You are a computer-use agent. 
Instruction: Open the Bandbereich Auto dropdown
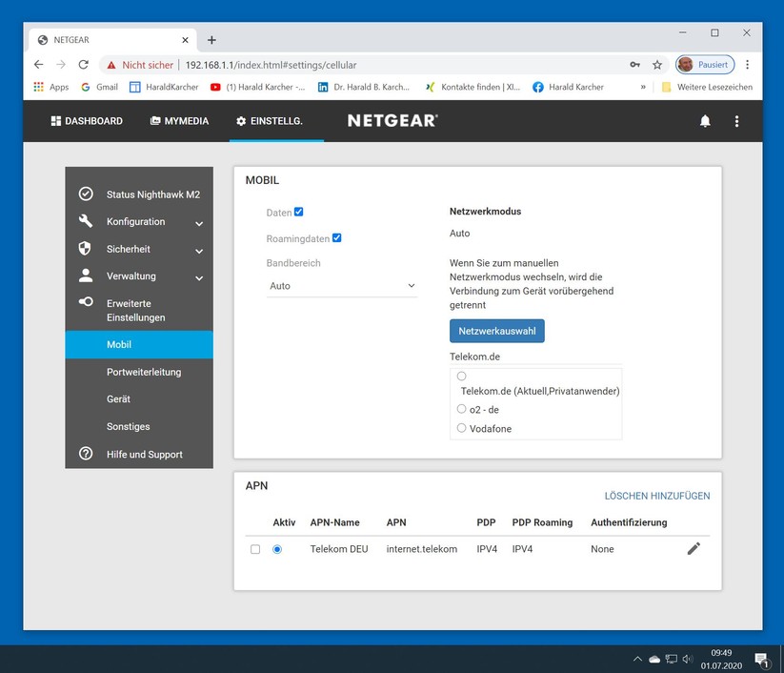click(342, 286)
